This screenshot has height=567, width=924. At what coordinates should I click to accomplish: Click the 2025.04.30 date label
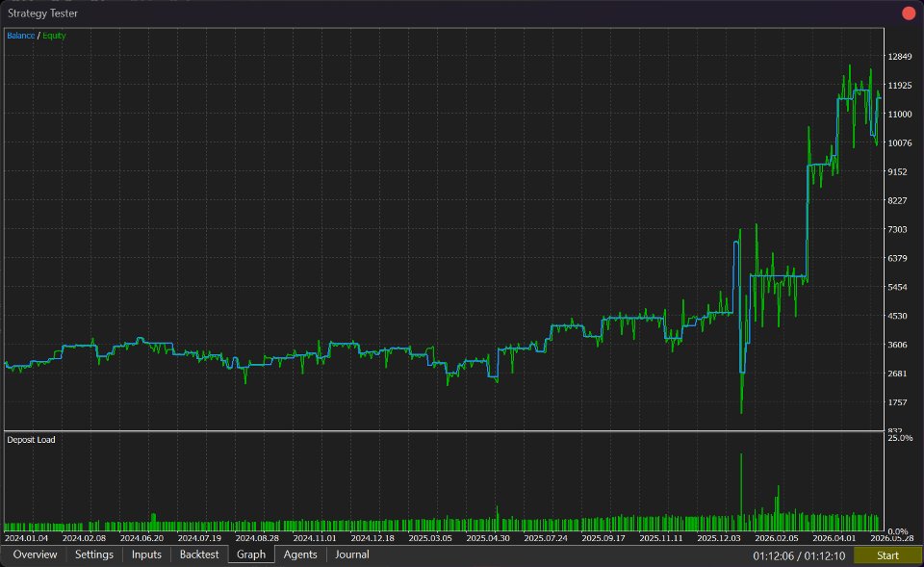coord(488,538)
